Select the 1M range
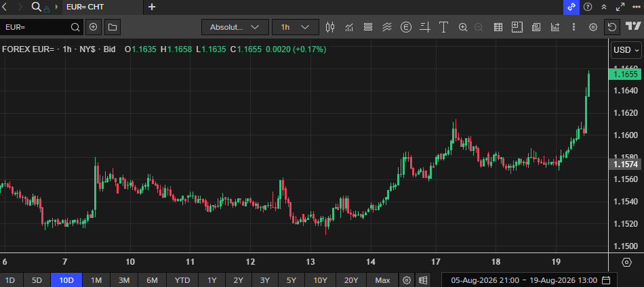The height and width of the screenshot is (287, 644). [96, 280]
